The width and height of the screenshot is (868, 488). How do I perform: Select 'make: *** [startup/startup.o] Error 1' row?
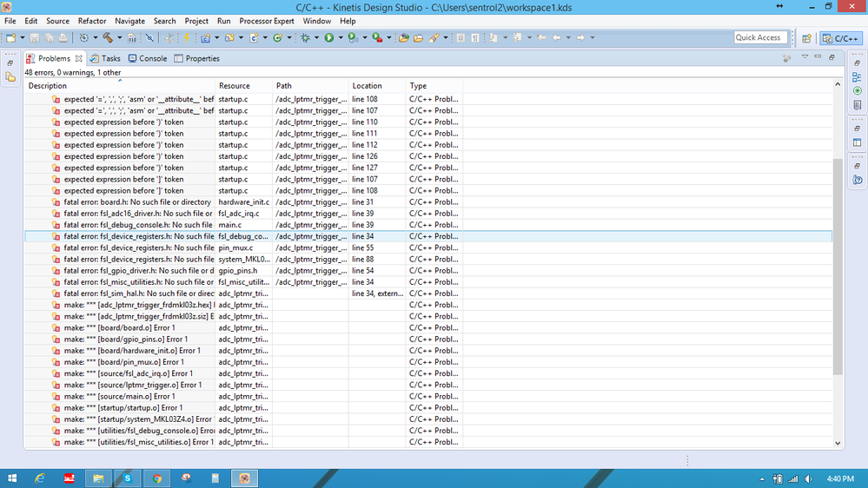(427, 408)
